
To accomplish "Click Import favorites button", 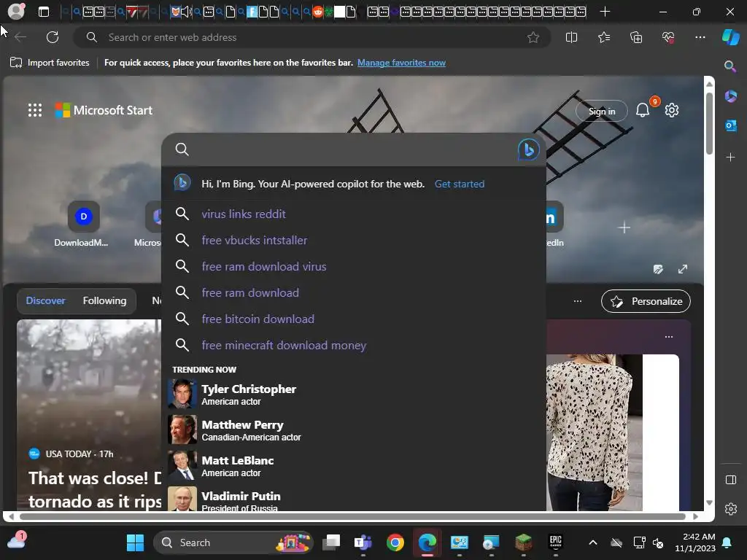I will [50, 63].
